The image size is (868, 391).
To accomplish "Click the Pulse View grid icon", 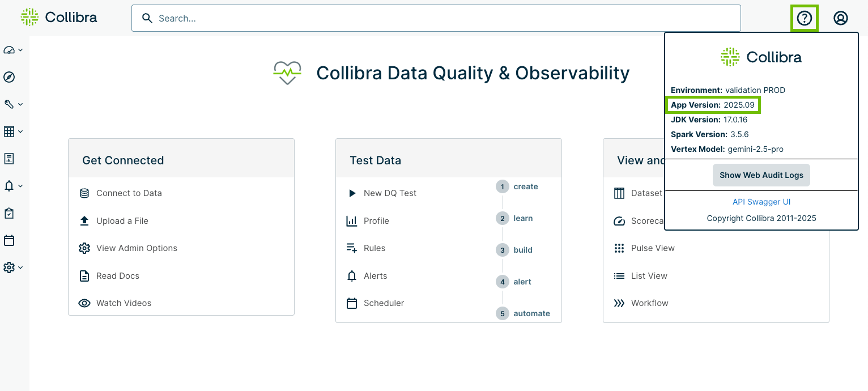I will (619, 248).
